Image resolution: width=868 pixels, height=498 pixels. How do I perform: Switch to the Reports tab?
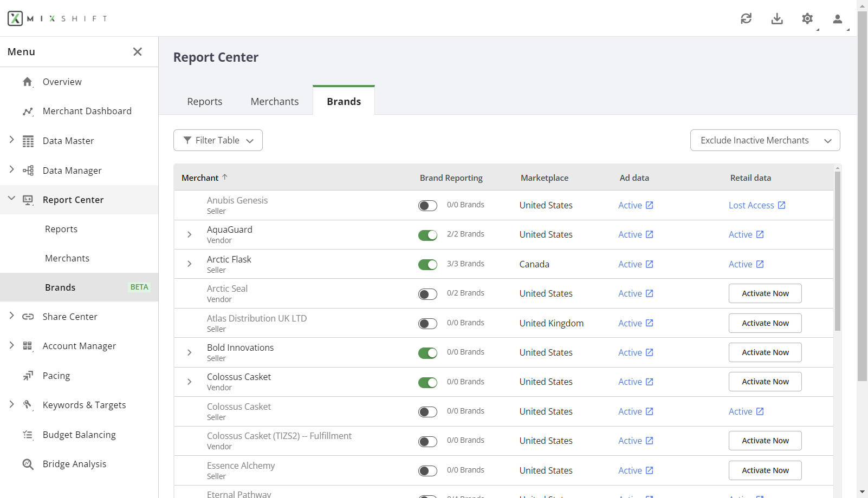click(204, 102)
